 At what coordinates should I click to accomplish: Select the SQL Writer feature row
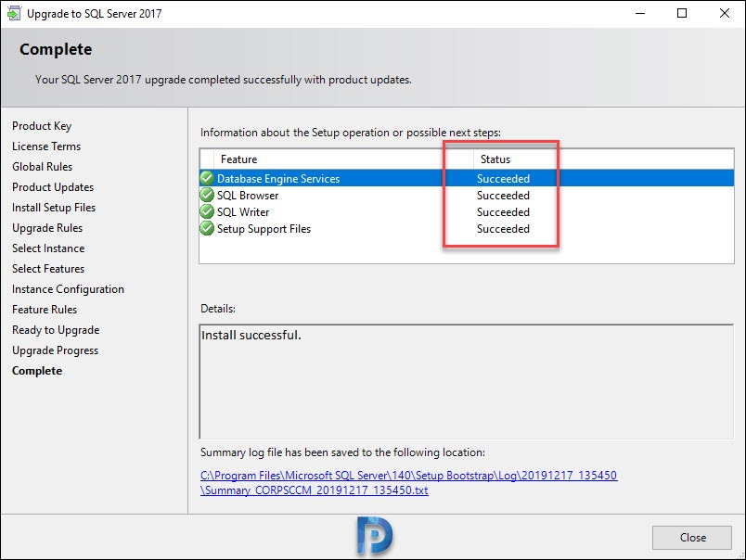pyautogui.click(x=467, y=211)
